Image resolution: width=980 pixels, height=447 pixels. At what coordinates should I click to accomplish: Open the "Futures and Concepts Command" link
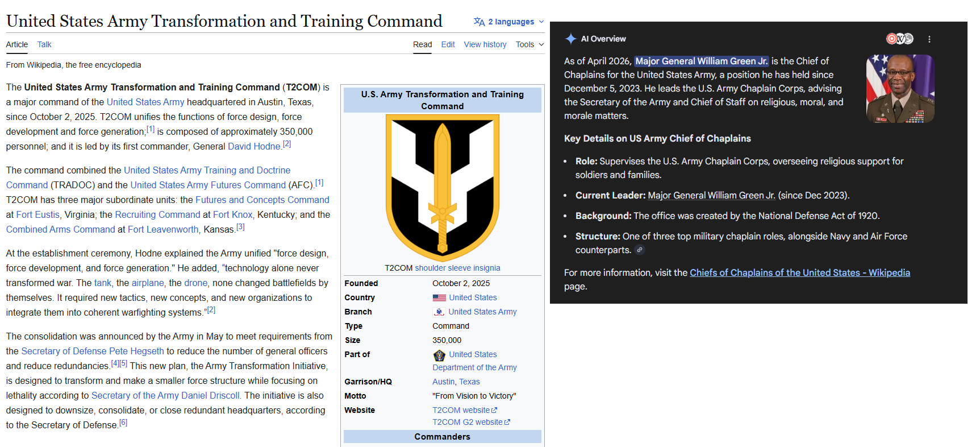[x=262, y=200]
